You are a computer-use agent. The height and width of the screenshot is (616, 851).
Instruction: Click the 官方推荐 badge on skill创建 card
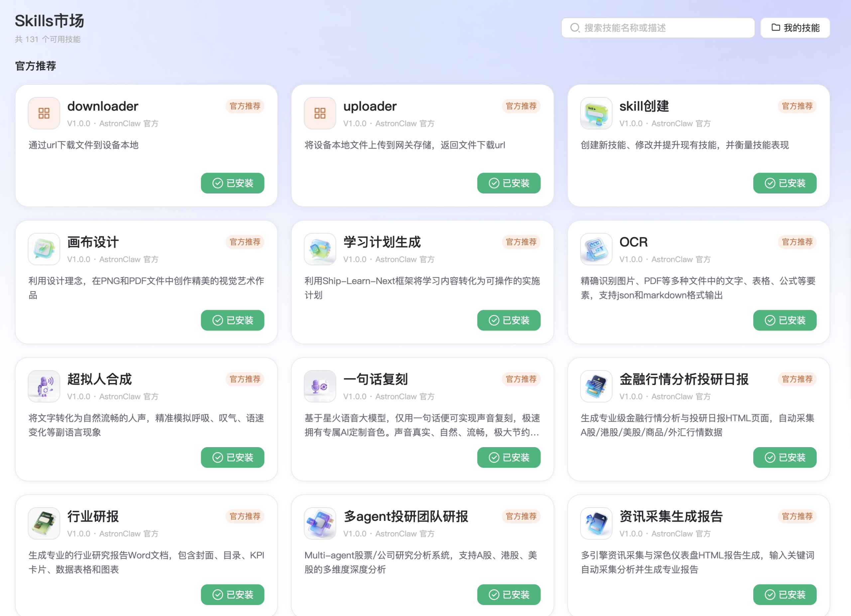(x=797, y=106)
